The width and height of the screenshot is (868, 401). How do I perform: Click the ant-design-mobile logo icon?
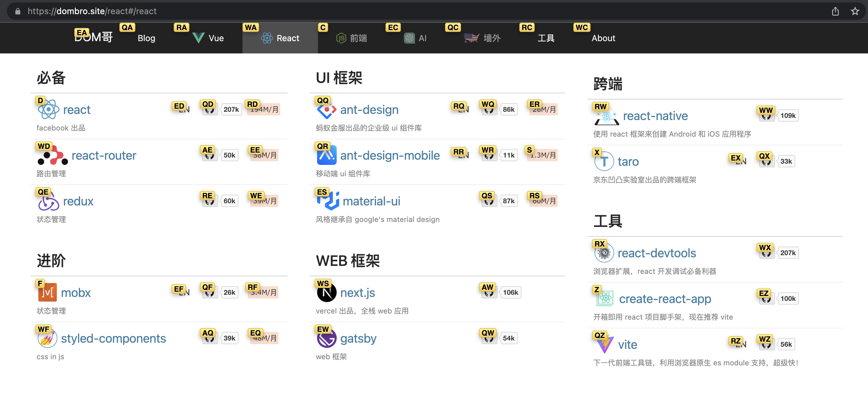coord(327,155)
